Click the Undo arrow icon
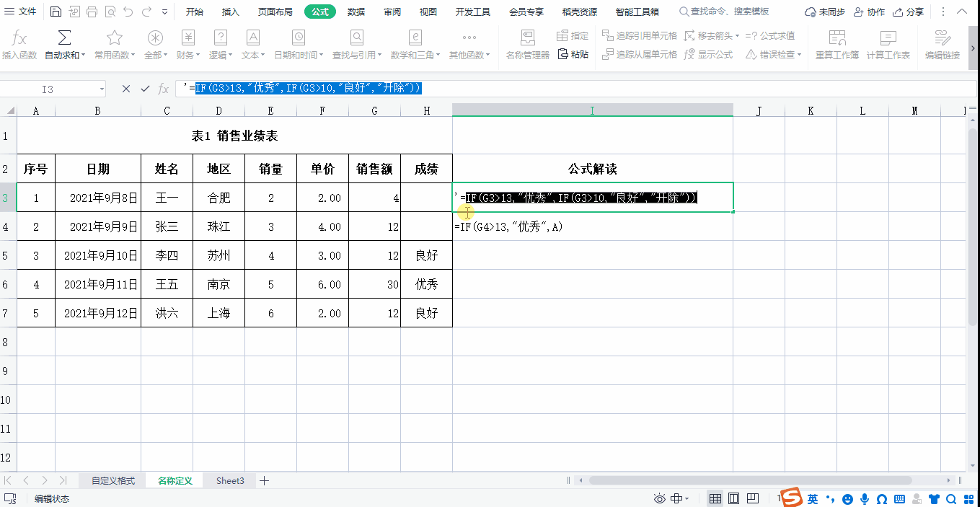The width and height of the screenshot is (980, 507). [x=128, y=12]
